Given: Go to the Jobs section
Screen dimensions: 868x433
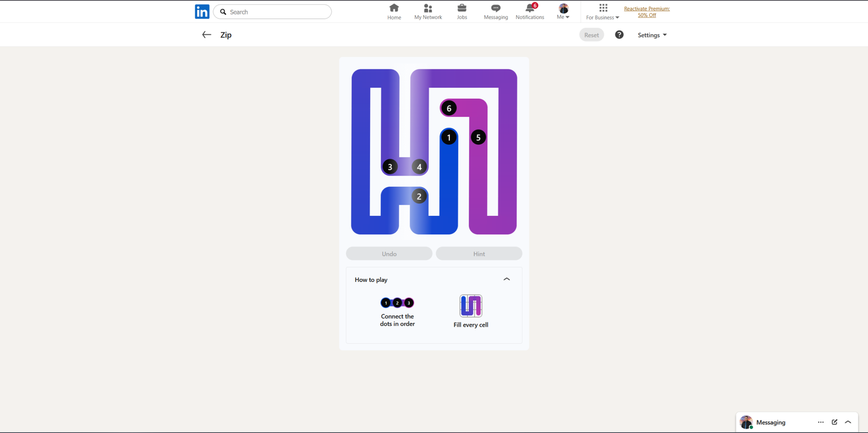Looking at the screenshot, I should pos(462,11).
